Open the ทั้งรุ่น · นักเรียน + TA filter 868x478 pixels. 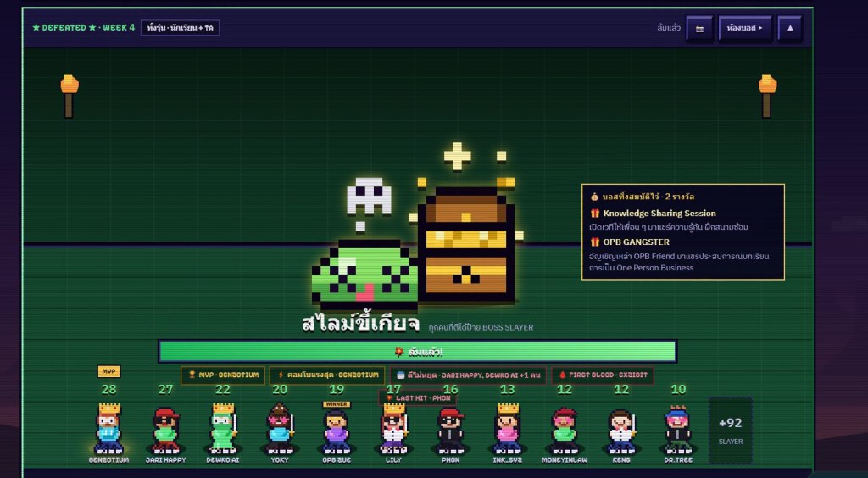click(x=180, y=28)
